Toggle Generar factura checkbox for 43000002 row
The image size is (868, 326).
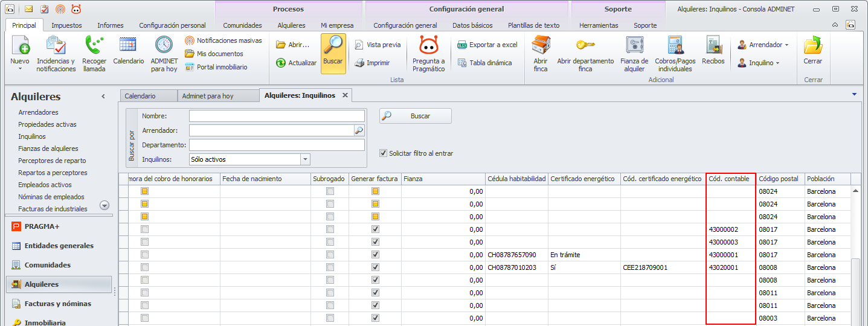tap(375, 229)
